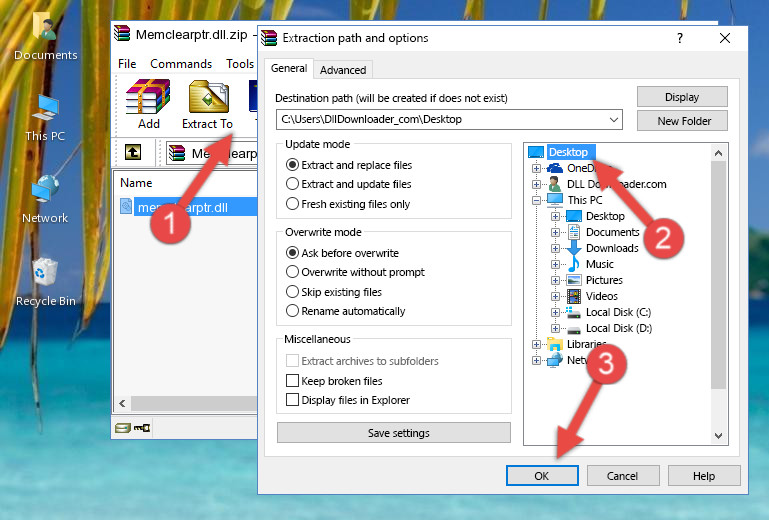Screen dimensions: 769x520
Task: Select the Music folder in tree
Action: pyautogui.click(x=599, y=264)
